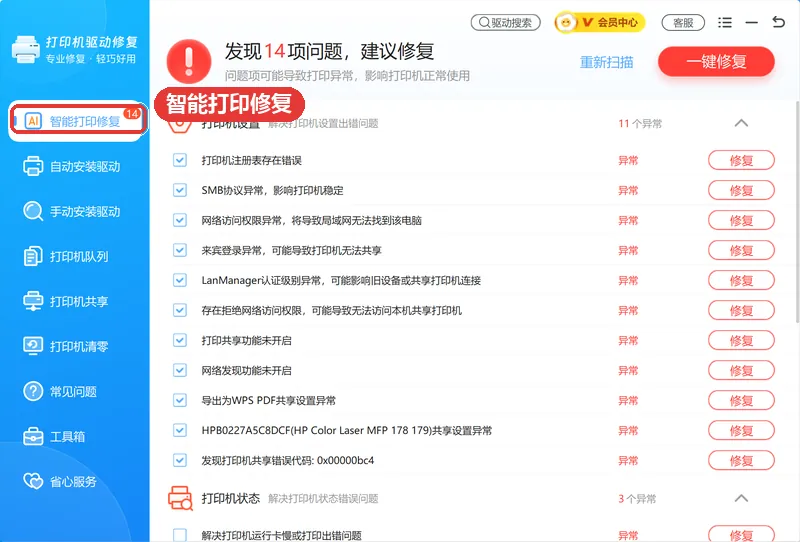Toggle 网络发现功能未开启 checkbox

[180, 370]
